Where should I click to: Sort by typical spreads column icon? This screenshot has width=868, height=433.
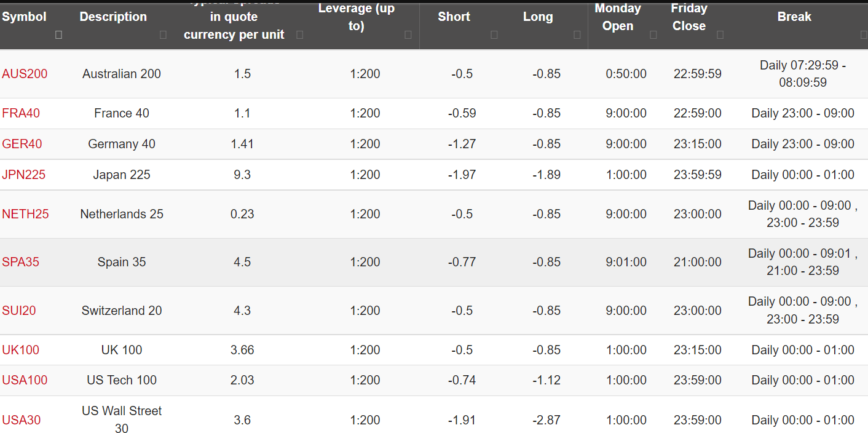299,35
